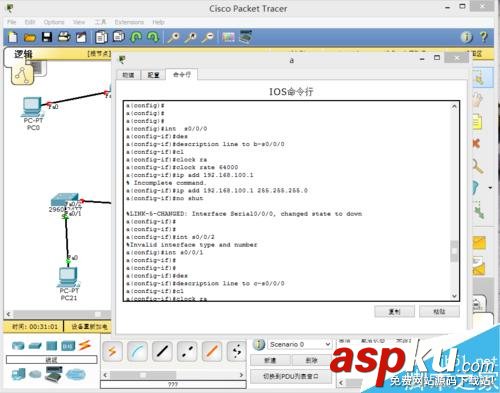Image resolution: width=500 pixels, height=393 pixels.
Task: Click the 新建 scenario button
Action: coord(270,360)
